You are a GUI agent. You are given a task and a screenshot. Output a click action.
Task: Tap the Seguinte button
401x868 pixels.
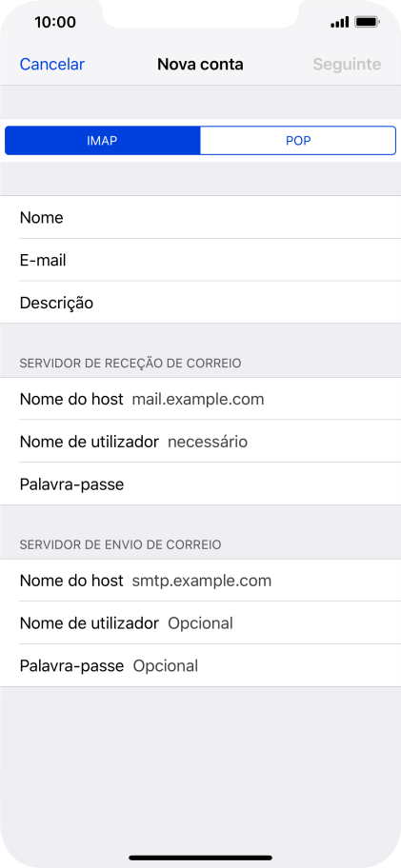point(347,64)
